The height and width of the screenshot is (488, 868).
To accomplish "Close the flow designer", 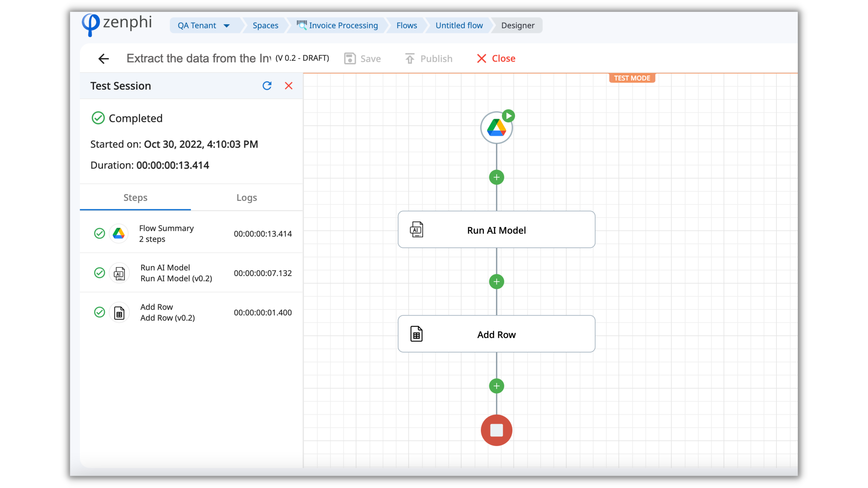I will (x=496, y=59).
